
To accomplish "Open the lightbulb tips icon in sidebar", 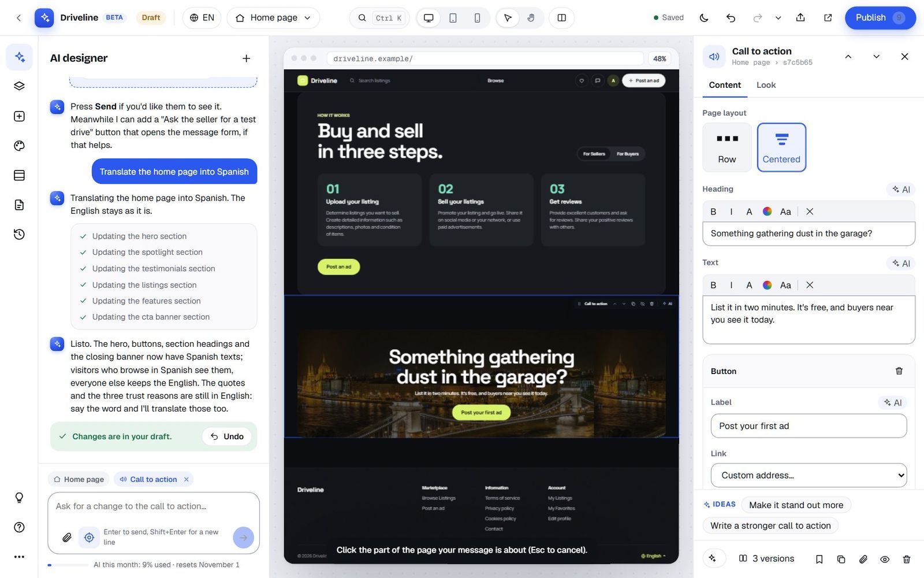I will coord(19,498).
